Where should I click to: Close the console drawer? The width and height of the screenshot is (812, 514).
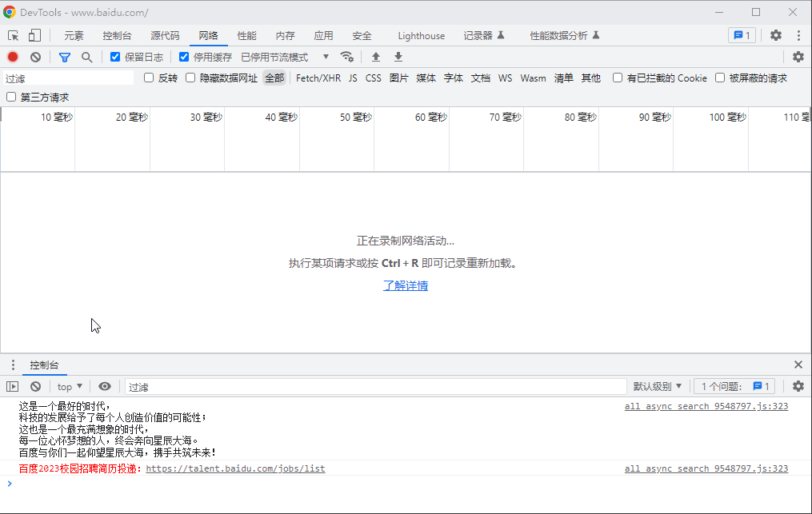798,365
